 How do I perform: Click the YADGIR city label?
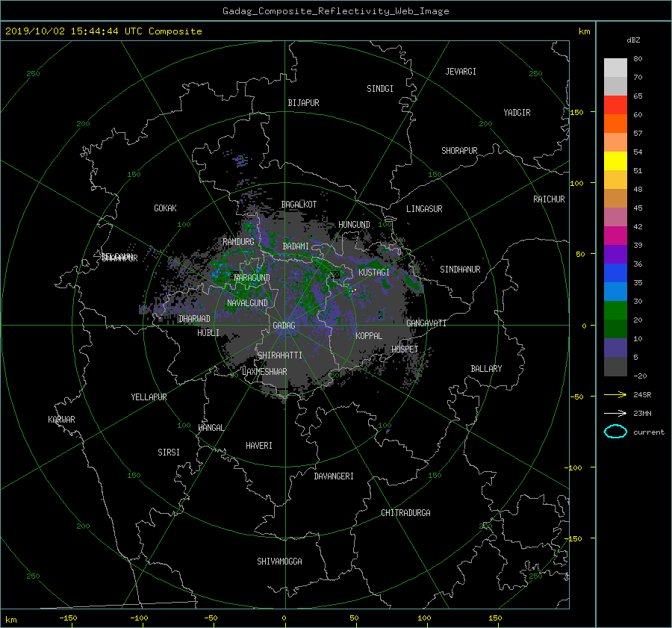(x=517, y=113)
